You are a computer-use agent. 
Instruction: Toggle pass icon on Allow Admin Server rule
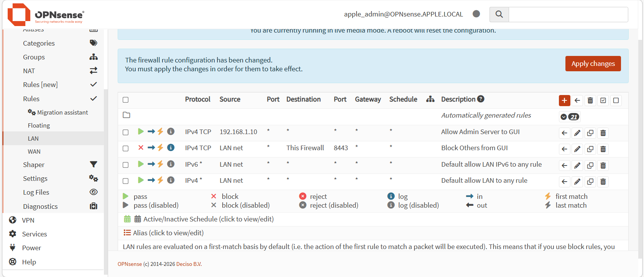[x=141, y=131]
